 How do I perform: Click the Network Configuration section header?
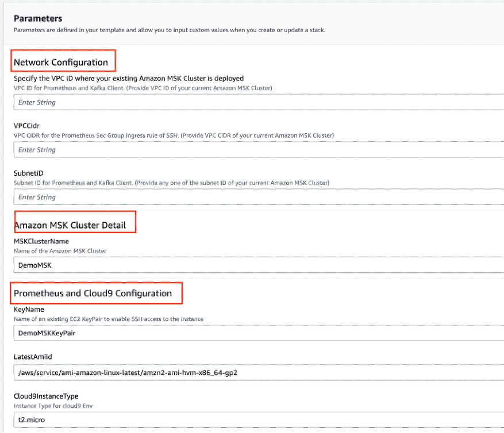(x=63, y=61)
